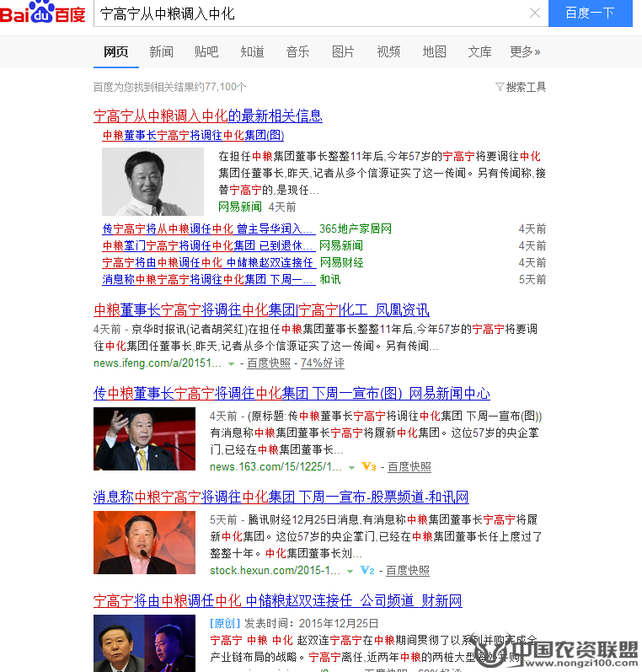Switch to the 图片 tab

point(343,52)
